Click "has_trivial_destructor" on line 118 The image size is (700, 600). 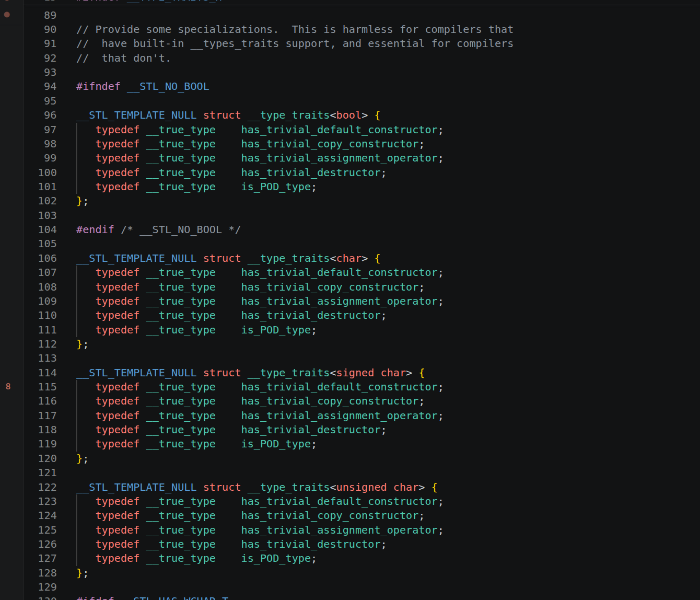click(x=311, y=430)
